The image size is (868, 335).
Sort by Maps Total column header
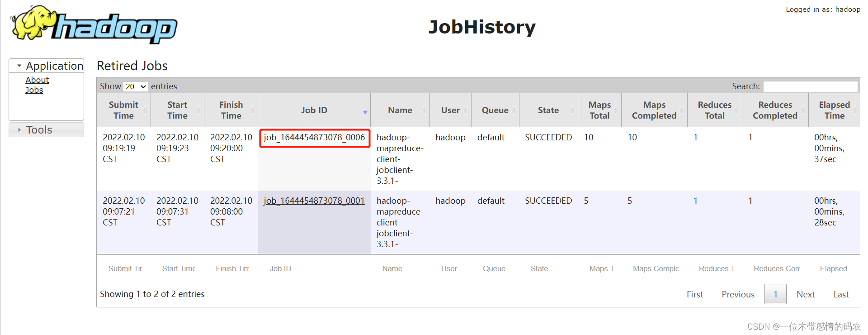pos(599,110)
